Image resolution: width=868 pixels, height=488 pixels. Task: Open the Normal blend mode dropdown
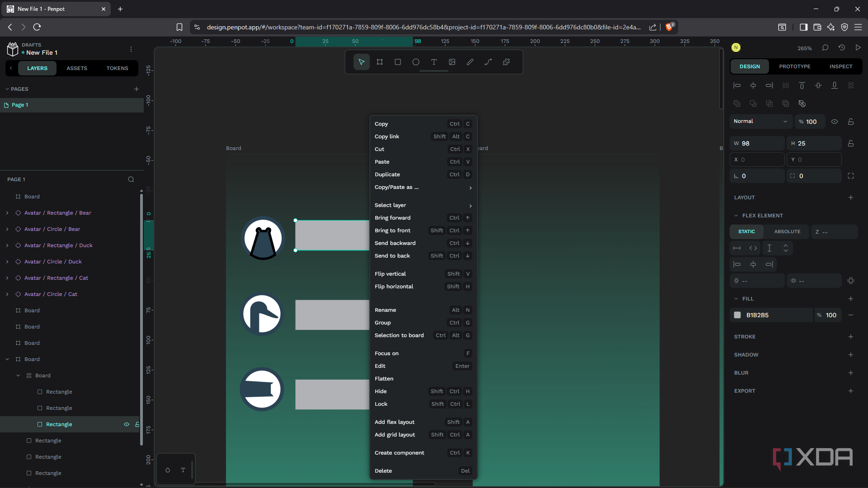761,122
